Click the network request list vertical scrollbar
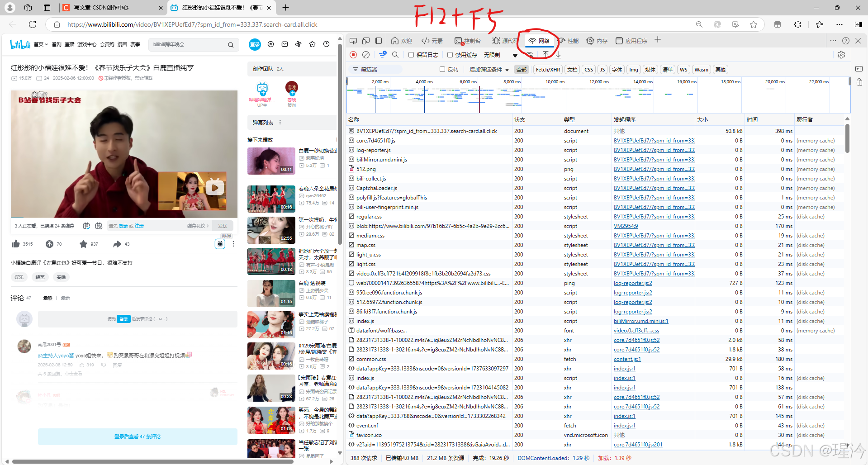Screen dimensions: 868x465 coord(847,139)
